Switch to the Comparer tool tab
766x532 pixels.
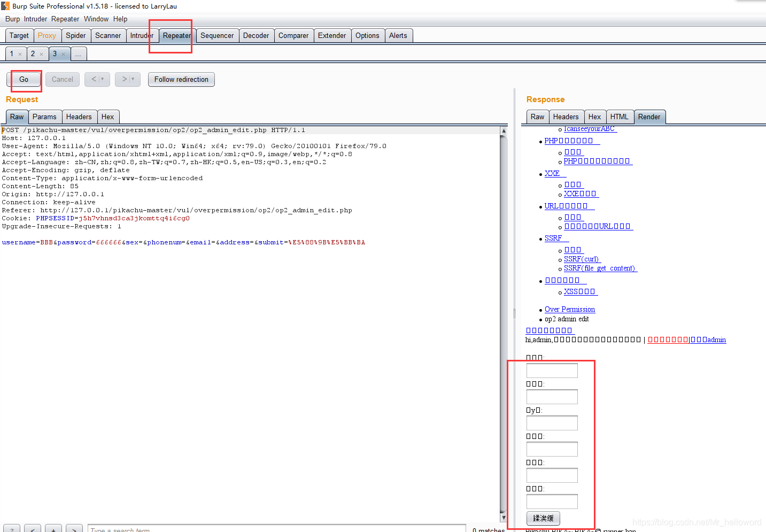[x=293, y=35]
